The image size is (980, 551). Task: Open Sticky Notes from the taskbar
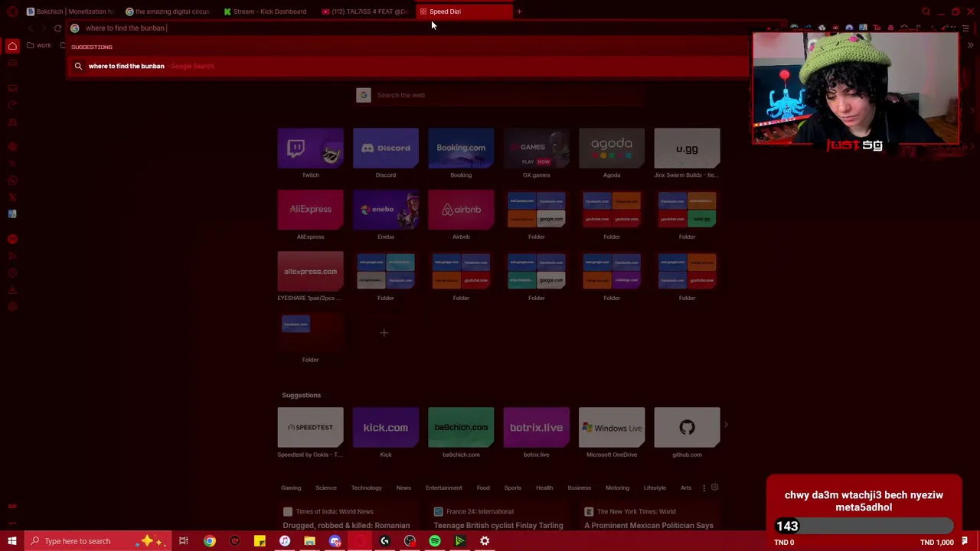coord(260,542)
